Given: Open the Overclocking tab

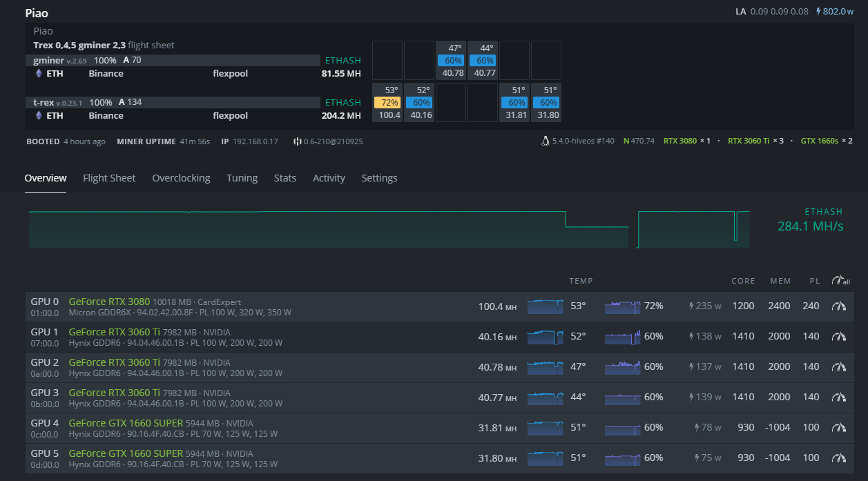Looking at the screenshot, I should coord(181,178).
